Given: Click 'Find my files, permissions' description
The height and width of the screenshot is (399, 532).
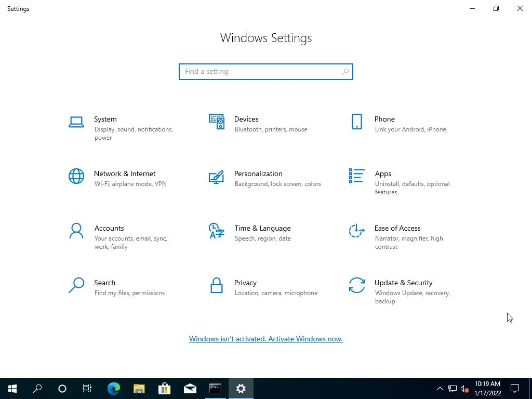Looking at the screenshot, I should point(129,293).
